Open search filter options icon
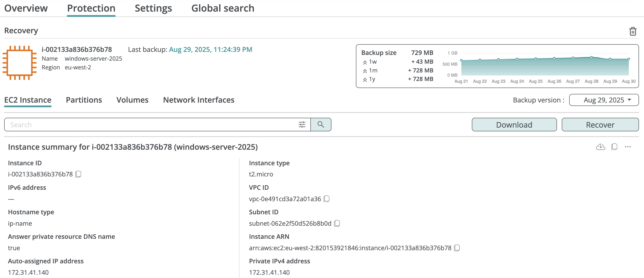The height and width of the screenshot is (278, 644). pos(302,124)
